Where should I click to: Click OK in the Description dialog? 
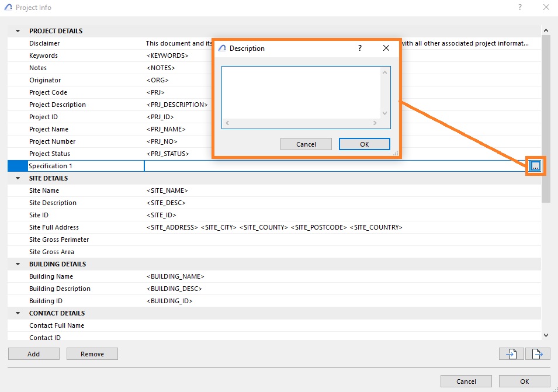point(365,144)
